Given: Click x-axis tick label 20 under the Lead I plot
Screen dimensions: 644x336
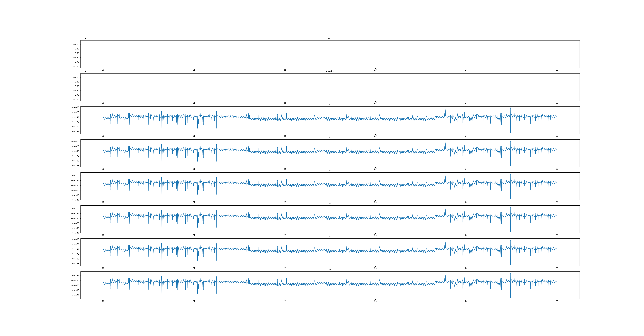Looking at the screenshot, I should click(103, 70).
